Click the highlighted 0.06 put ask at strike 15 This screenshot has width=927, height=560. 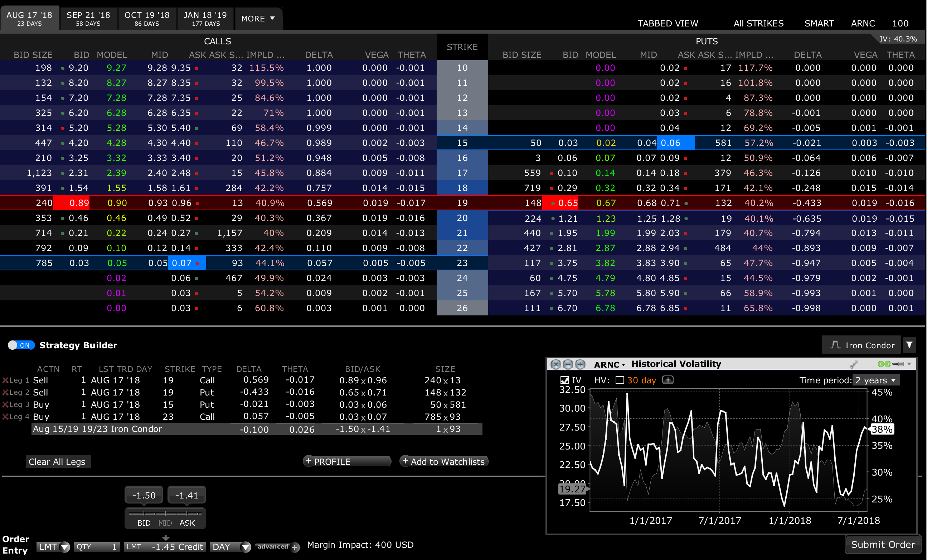click(676, 143)
